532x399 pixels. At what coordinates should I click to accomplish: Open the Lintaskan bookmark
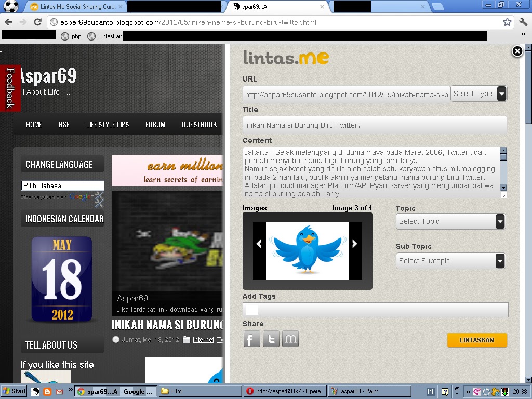105,36
